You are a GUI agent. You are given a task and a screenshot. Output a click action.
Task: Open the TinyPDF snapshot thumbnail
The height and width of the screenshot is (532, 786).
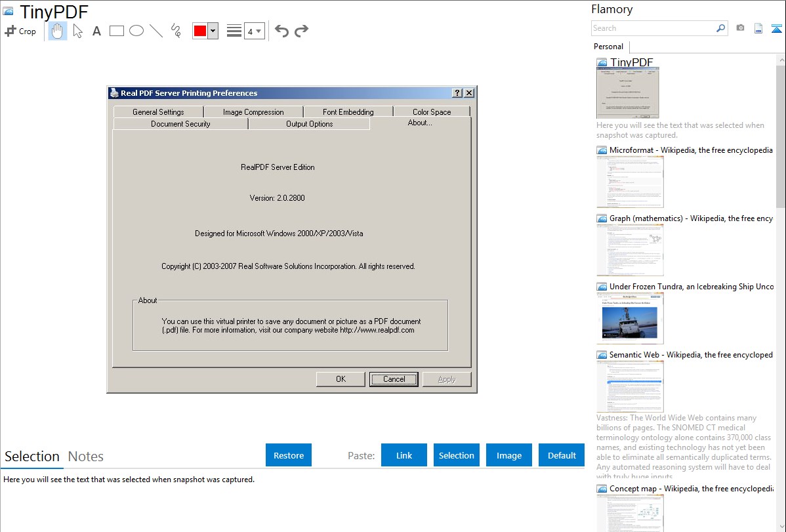point(628,93)
